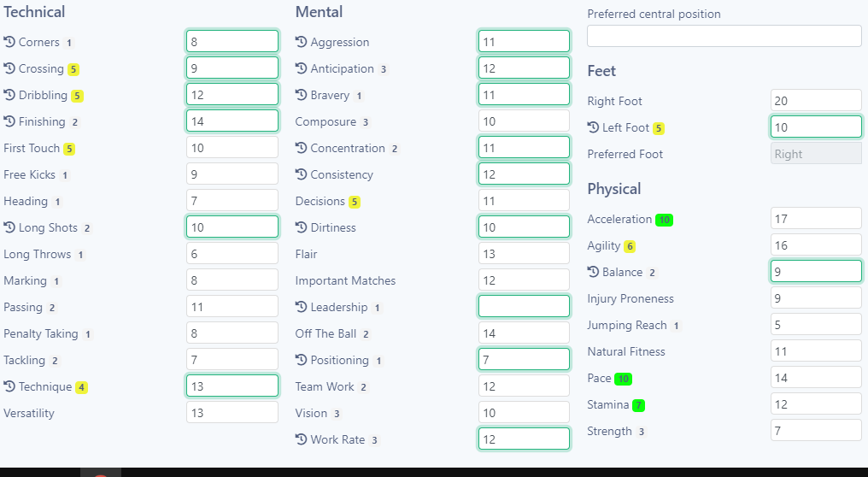Click the green 7 badge beside Stamina

point(639,405)
